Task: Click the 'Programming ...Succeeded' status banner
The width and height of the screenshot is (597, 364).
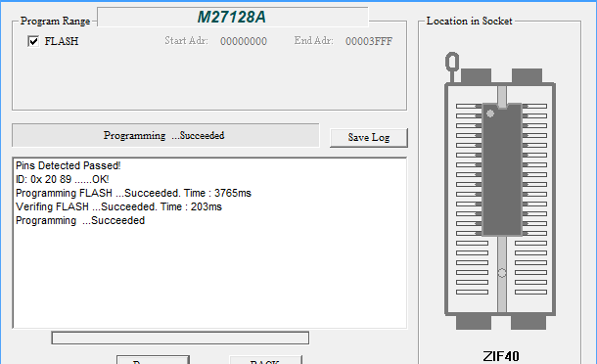Action: coord(165,135)
